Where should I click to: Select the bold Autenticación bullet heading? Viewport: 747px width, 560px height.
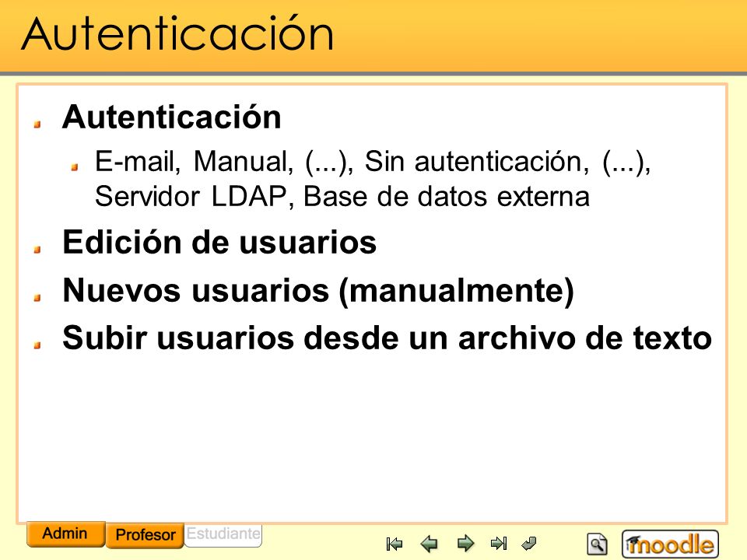(x=171, y=117)
